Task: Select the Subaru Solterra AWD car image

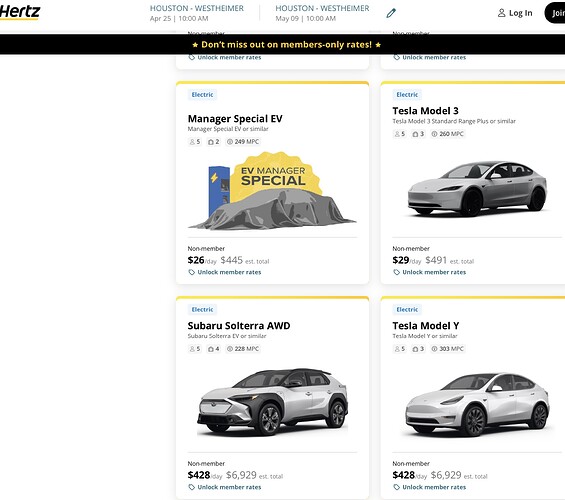Action: tap(272, 401)
